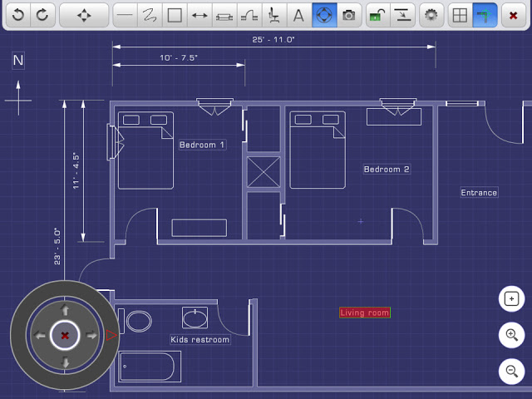The height and width of the screenshot is (399, 532).
Task: Zoom out with magnifier minus button
Action: [x=512, y=372]
